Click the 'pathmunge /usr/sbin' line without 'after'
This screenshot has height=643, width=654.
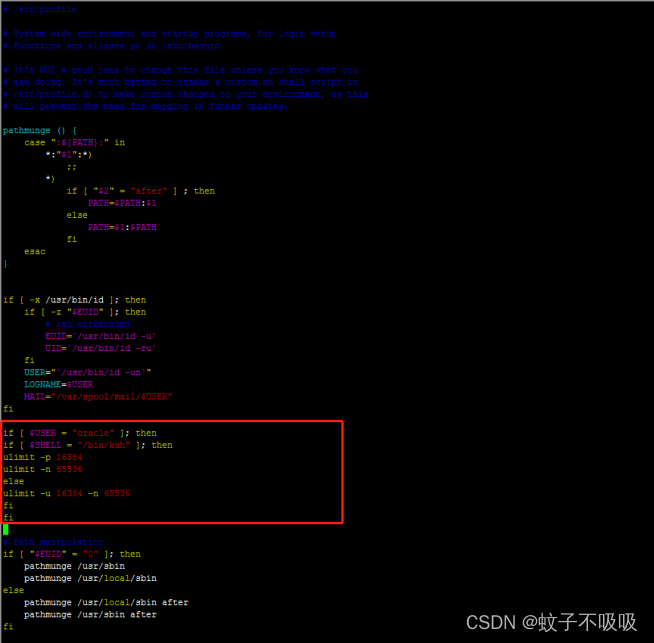pos(74,566)
